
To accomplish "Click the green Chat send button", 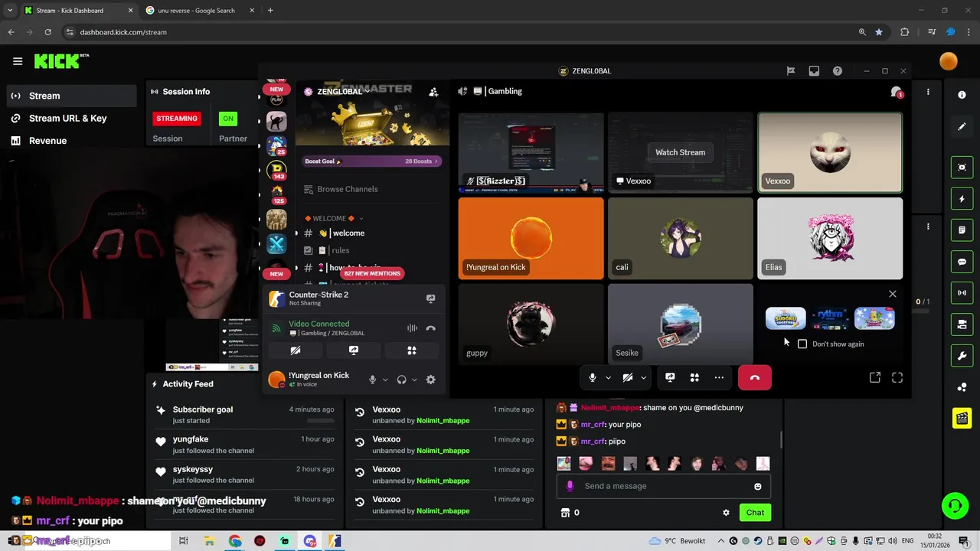I will pos(755,513).
